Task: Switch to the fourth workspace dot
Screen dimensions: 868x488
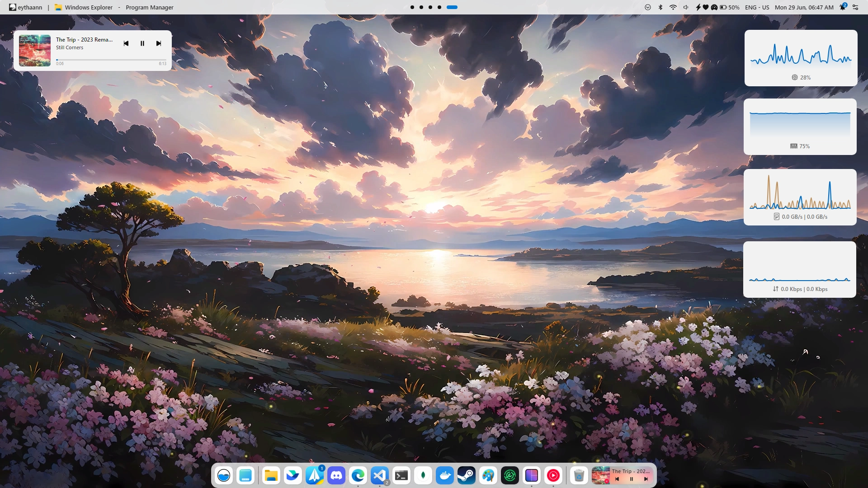Action: [x=439, y=7]
